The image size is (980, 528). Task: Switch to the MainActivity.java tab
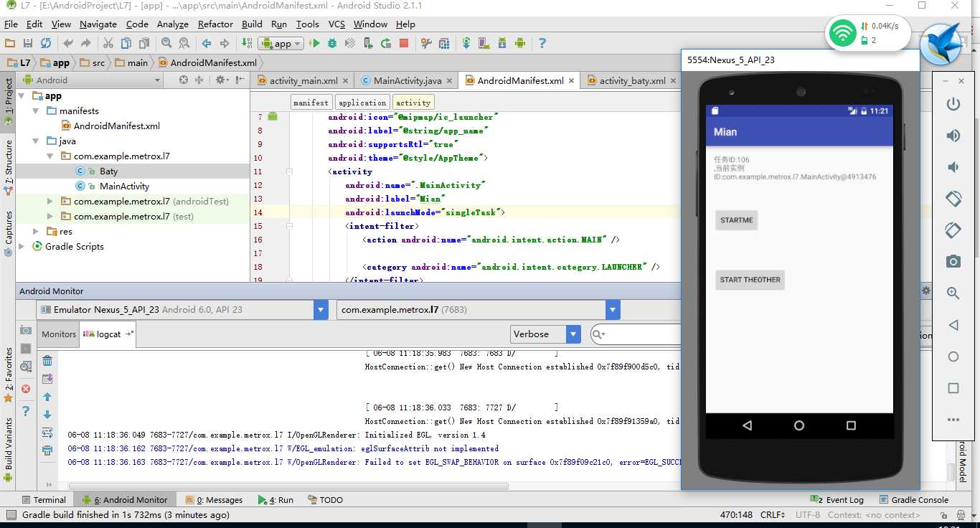(407, 80)
